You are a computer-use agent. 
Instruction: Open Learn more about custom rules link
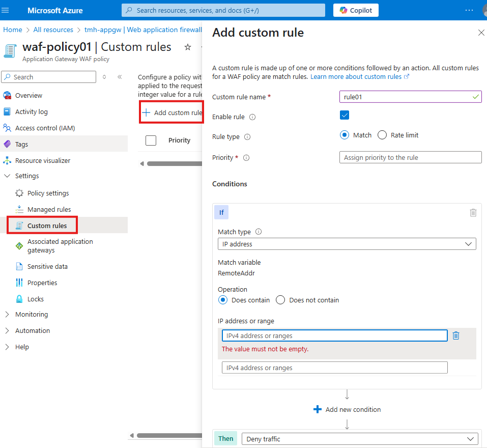pyautogui.click(x=360, y=77)
